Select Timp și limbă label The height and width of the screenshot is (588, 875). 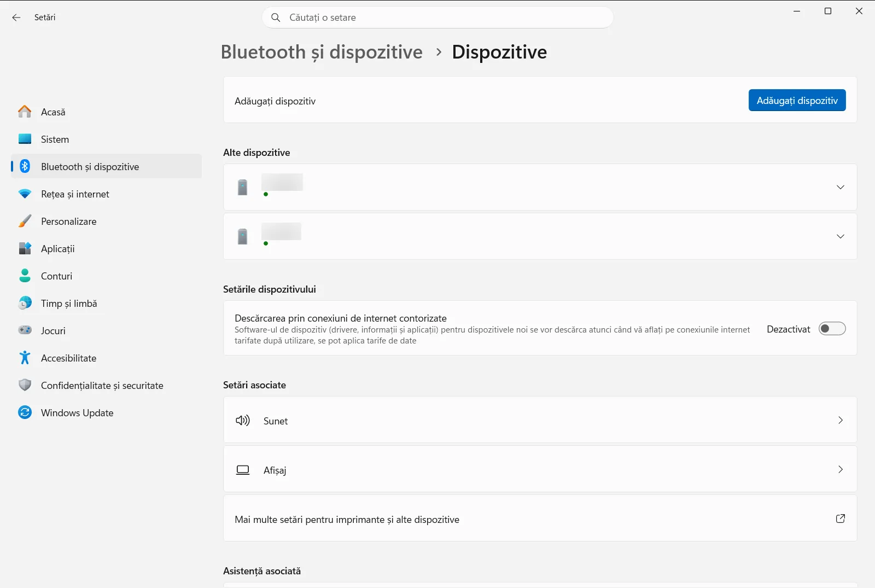click(69, 304)
